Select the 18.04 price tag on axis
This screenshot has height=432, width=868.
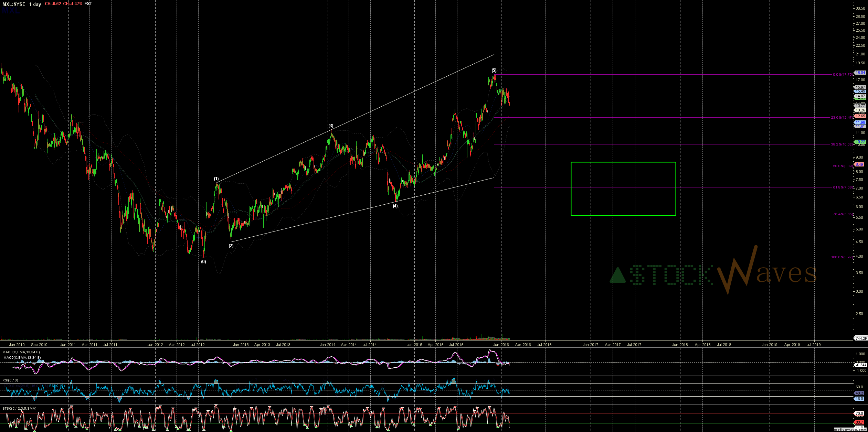860,73
